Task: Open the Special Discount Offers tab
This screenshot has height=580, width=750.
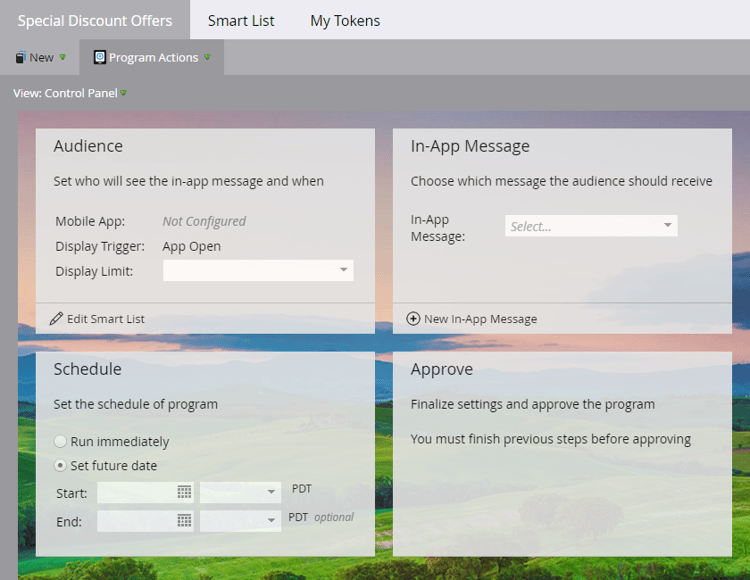Action: click(x=95, y=21)
